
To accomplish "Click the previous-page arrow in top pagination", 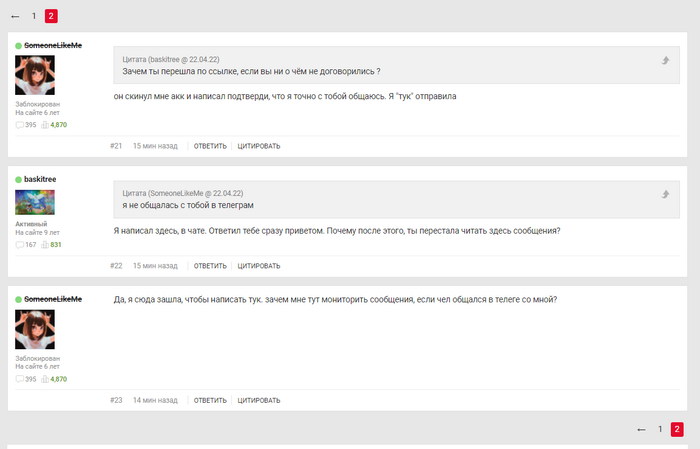I will [x=15, y=16].
